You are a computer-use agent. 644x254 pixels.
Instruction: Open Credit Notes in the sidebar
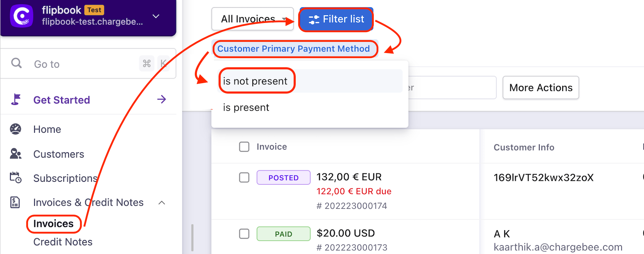(63, 242)
